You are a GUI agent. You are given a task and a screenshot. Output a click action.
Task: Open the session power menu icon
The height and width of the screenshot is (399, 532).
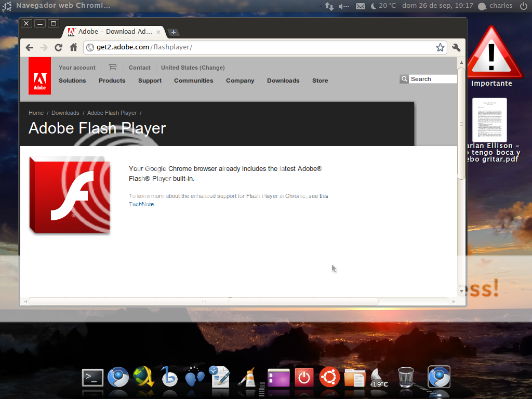pos(524,6)
